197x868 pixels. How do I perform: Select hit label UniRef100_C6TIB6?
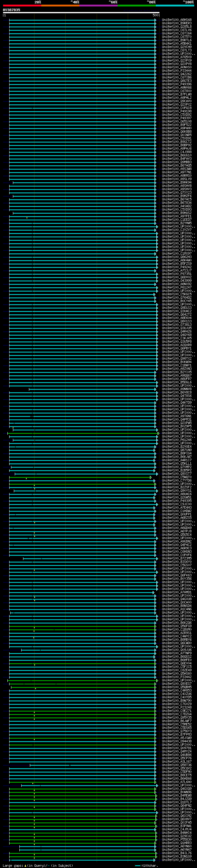[x=177, y=78]
